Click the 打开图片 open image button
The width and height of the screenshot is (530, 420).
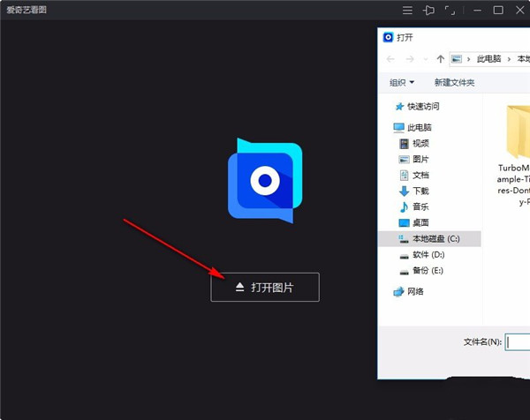tap(264, 288)
